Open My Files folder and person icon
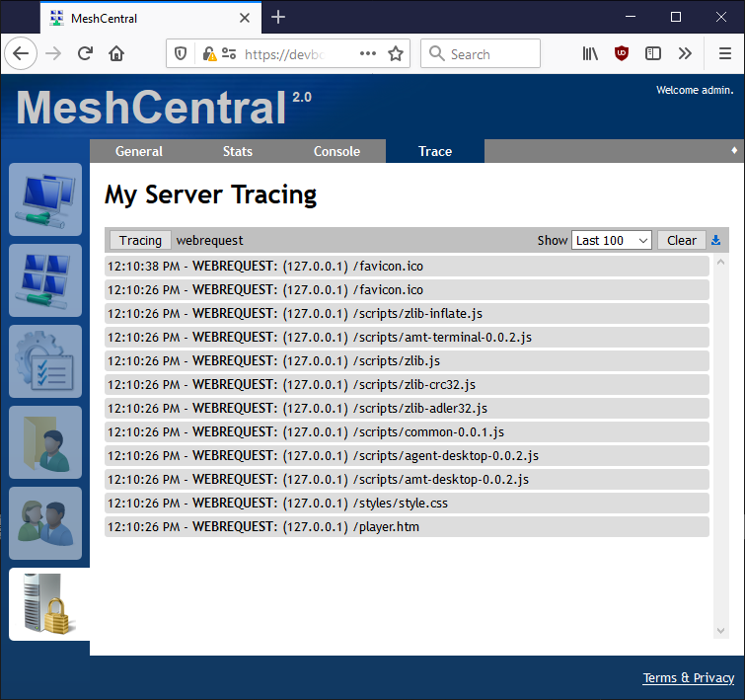 (x=45, y=441)
